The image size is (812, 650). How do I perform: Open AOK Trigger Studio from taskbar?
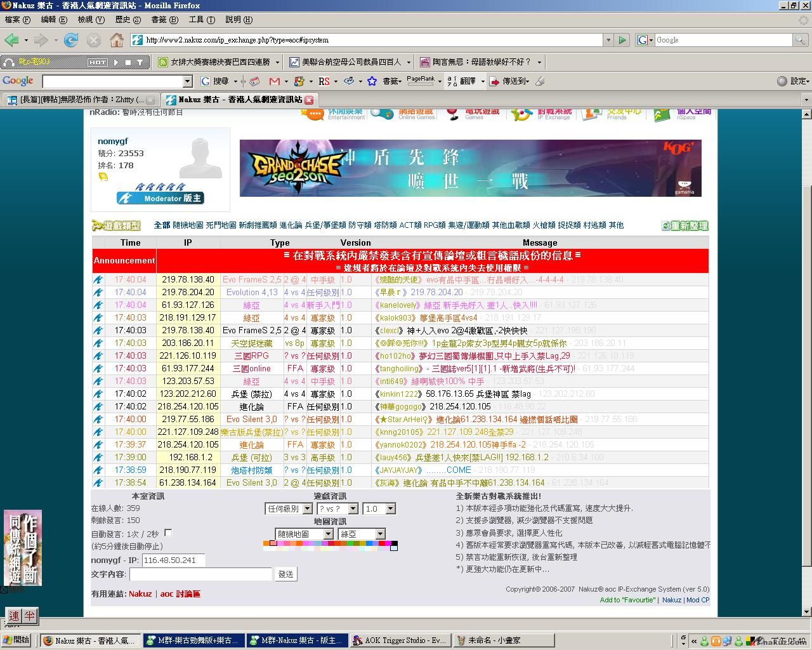coord(400,640)
